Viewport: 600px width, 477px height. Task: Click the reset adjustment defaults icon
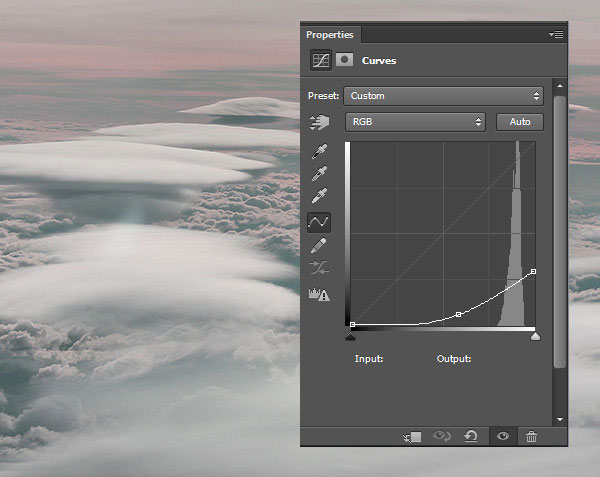(x=471, y=437)
